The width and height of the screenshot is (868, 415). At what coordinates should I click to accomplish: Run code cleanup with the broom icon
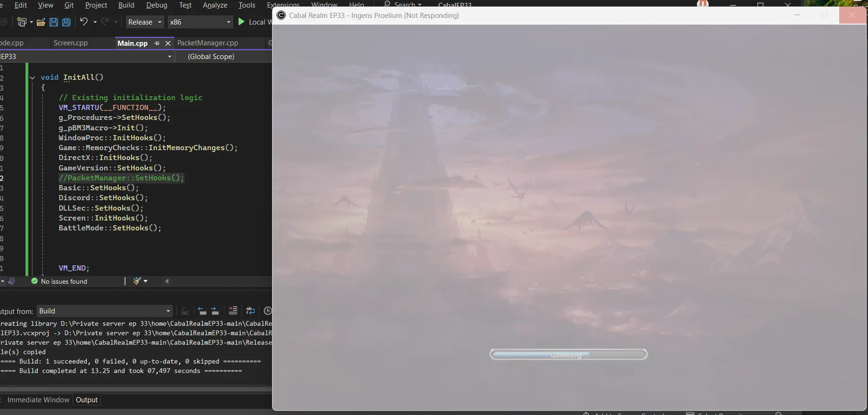pos(137,281)
